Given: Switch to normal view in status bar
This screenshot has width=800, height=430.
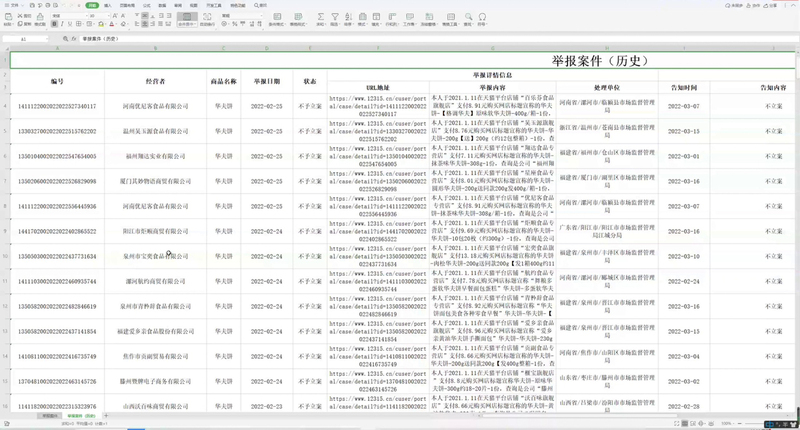Looking at the screenshot, I should point(685,423).
